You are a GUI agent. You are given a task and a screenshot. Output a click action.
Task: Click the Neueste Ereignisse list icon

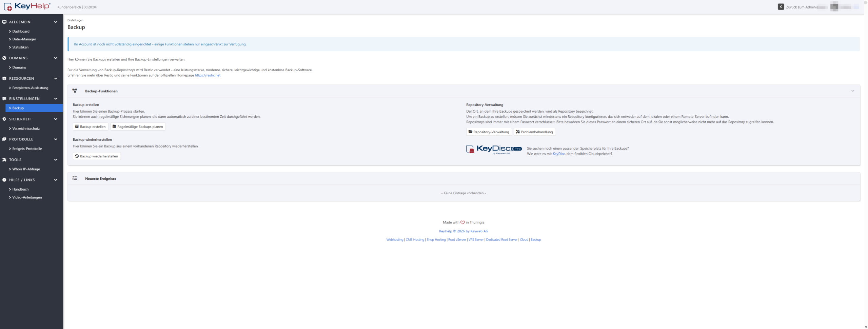tap(75, 178)
